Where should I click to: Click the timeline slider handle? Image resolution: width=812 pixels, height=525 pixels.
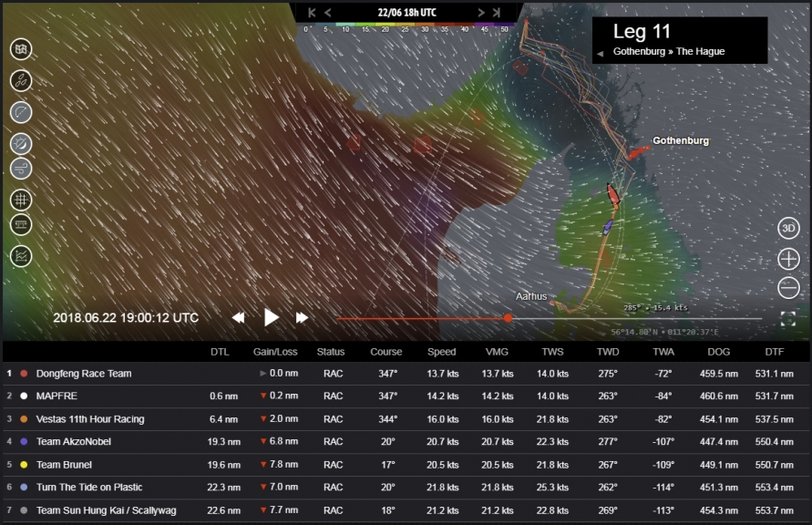coord(508,318)
